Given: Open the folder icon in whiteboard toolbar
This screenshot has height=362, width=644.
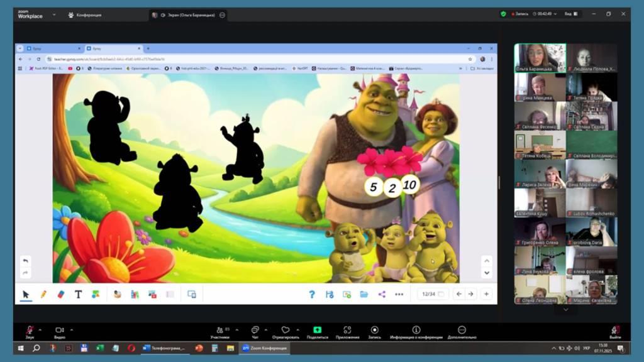Looking at the screenshot, I should click(364, 294).
